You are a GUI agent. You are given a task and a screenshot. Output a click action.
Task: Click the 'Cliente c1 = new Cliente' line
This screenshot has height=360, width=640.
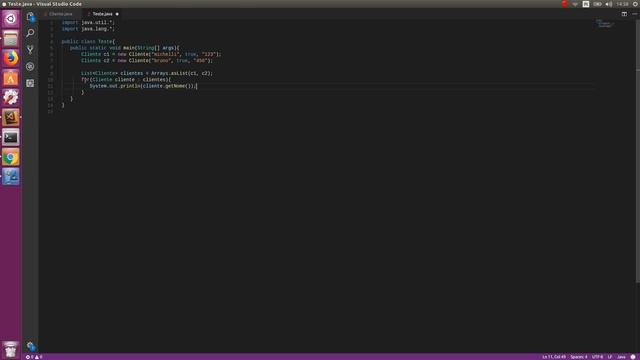click(x=151, y=54)
